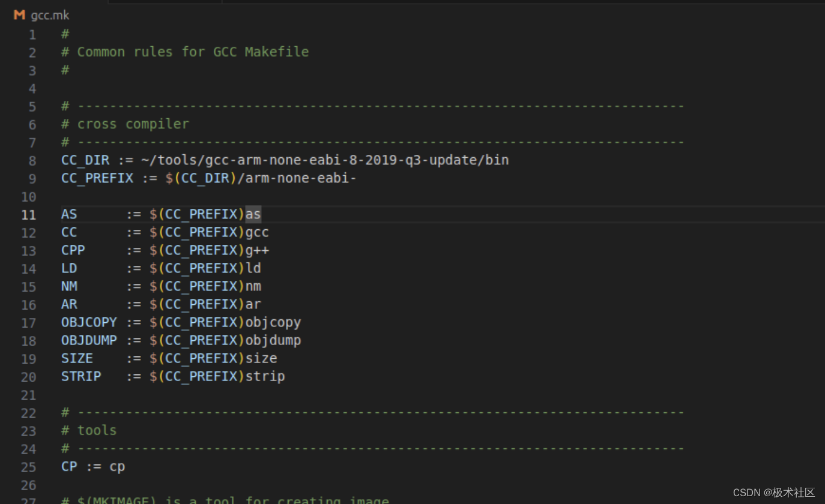Image resolution: width=825 pixels, height=504 pixels.
Task: Click the SIZE variable name on line 19
Action: [77, 358]
